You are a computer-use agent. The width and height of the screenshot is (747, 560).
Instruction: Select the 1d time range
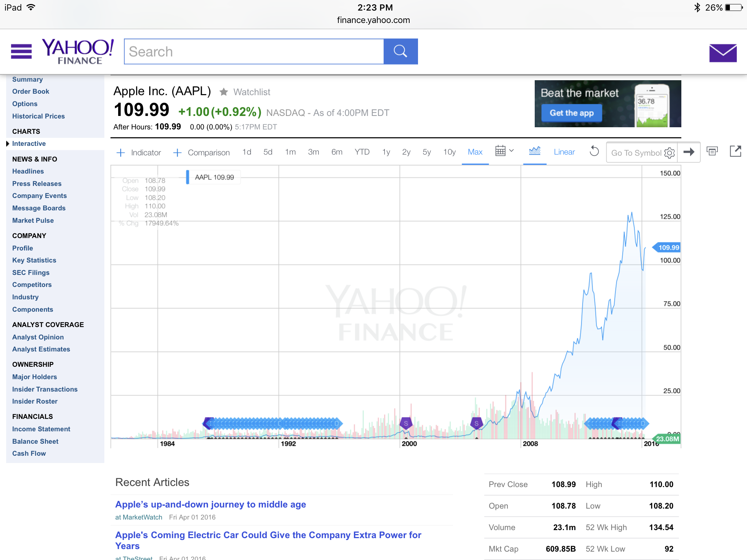click(247, 152)
